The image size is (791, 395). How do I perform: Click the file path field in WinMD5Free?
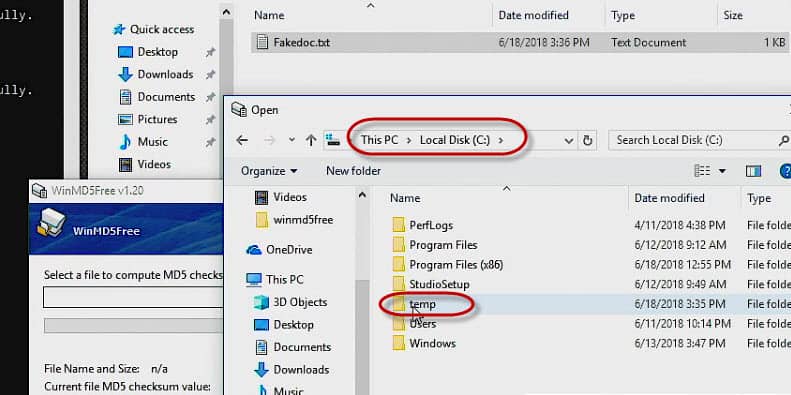pos(133,297)
